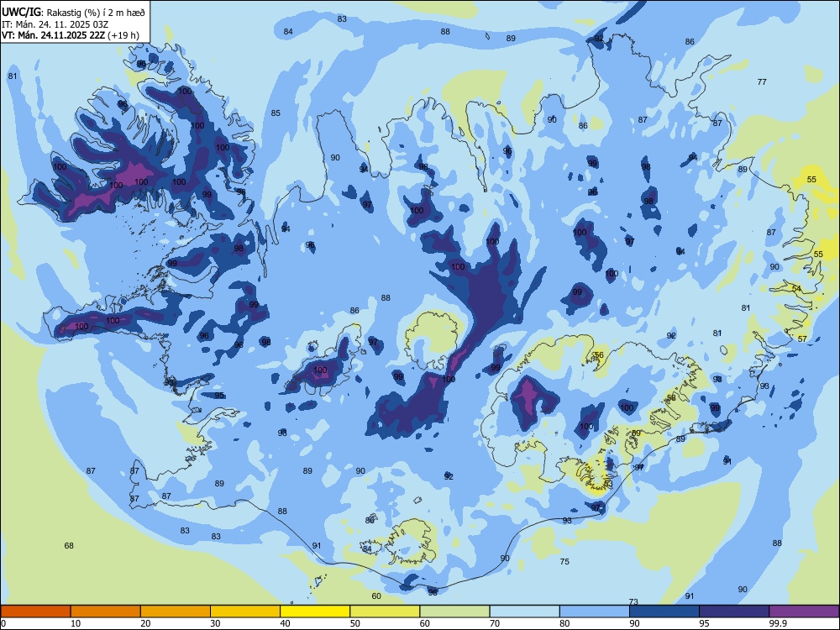Click the 50–60 pale yellow legend swatch
This screenshot has height=630, width=840.
386,612
